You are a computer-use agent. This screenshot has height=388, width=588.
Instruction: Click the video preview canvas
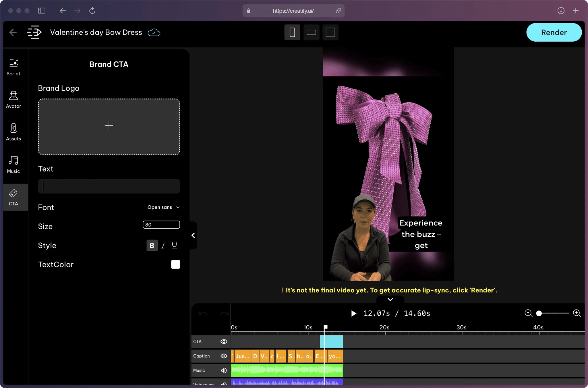click(388, 164)
